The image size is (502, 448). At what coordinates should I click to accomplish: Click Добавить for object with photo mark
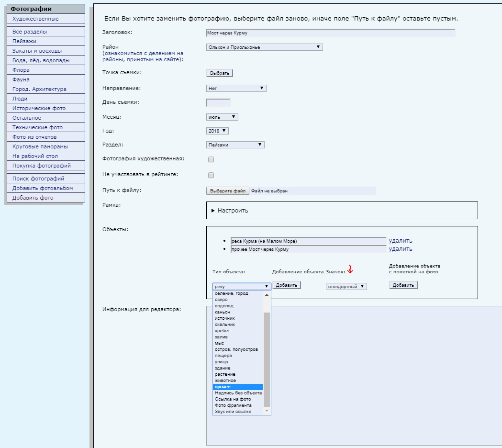click(403, 285)
